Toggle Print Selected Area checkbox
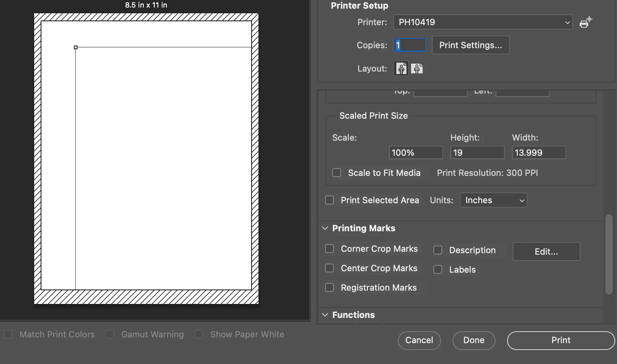 pos(329,200)
